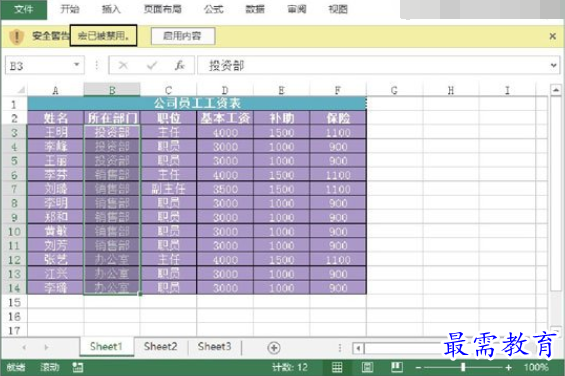The width and height of the screenshot is (565, 376).
Task: Select row 7 header
Action: 14,189
